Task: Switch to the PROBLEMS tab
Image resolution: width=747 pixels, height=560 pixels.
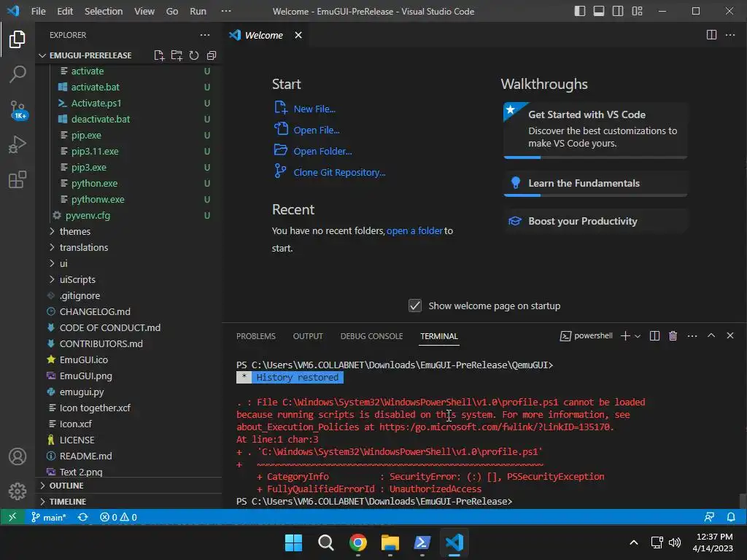Action: click(x=256, y=336)
